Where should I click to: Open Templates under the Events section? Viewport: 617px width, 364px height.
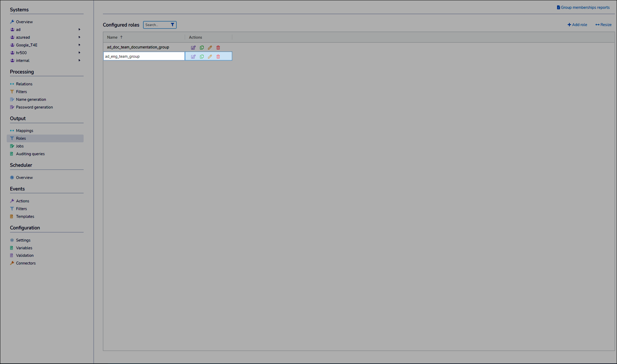pos(25,216)
